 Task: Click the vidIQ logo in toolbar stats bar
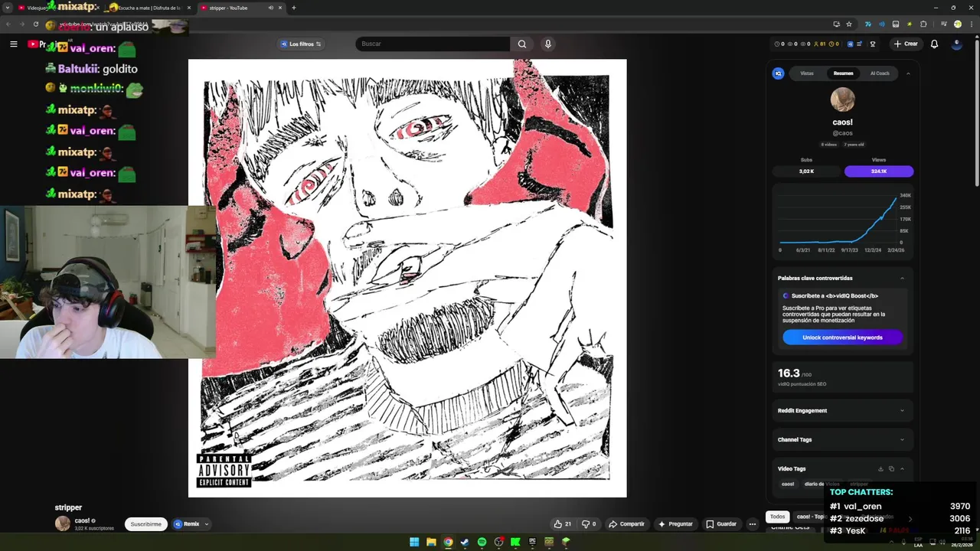tap(850, 44)
